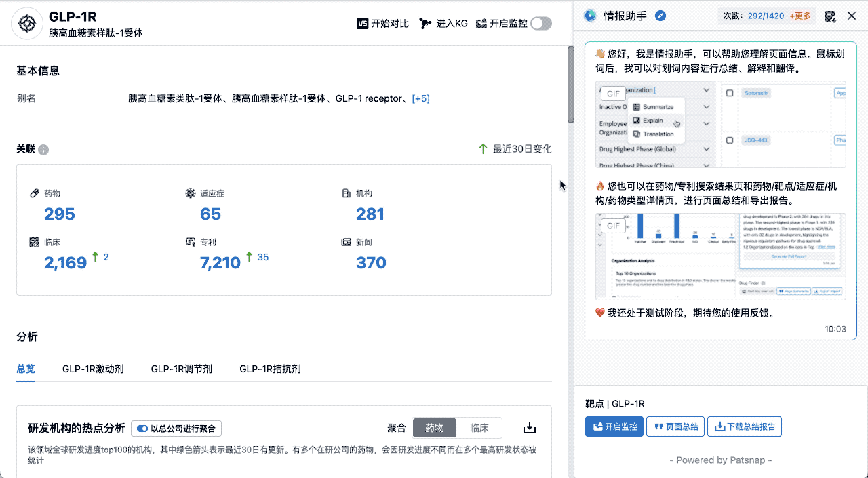Expand aliases via [+5] link
Image resolution: width=868 pixels, height=478 pixels.
click(x=420, y=98)
